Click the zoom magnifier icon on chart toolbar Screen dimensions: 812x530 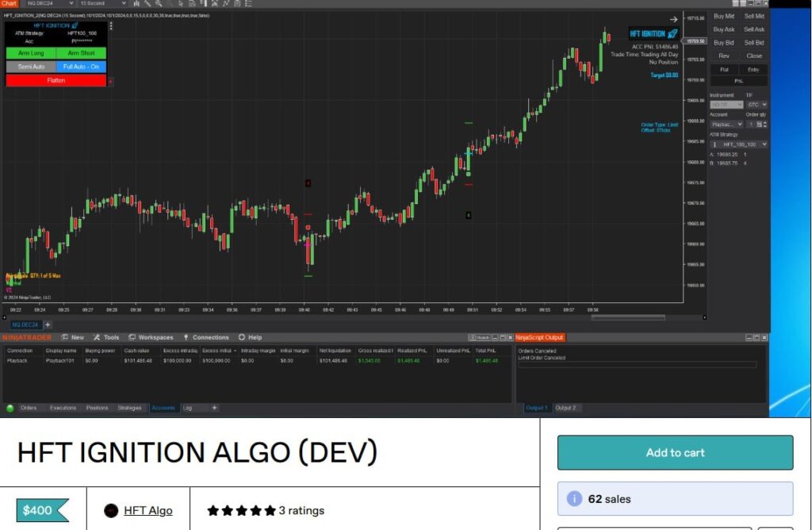coord(160,3)
